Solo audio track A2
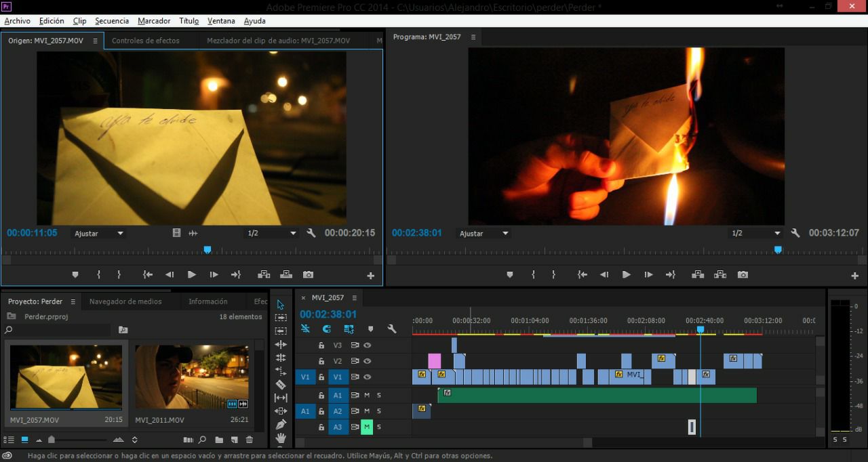This screenshot has height=462, width=868. [x=379, y=411]
